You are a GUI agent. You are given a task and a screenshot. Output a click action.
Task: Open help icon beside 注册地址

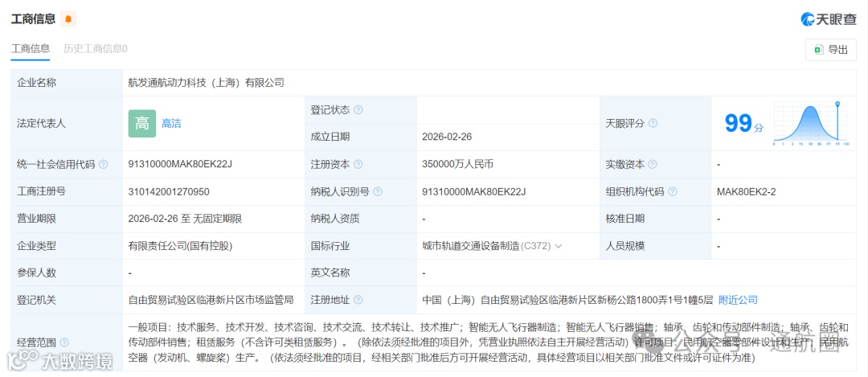(358, 300)
